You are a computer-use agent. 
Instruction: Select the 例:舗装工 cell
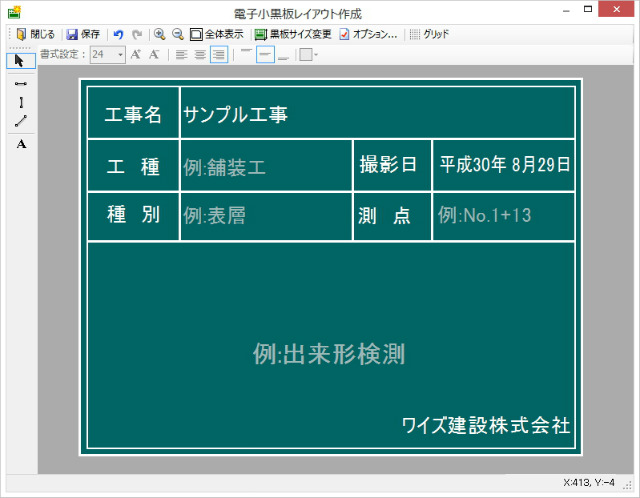266,165
